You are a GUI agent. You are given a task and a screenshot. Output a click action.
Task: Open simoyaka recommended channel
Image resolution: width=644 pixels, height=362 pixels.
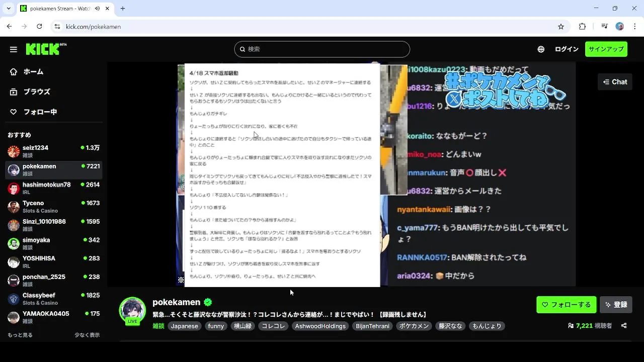coord(53,243)
